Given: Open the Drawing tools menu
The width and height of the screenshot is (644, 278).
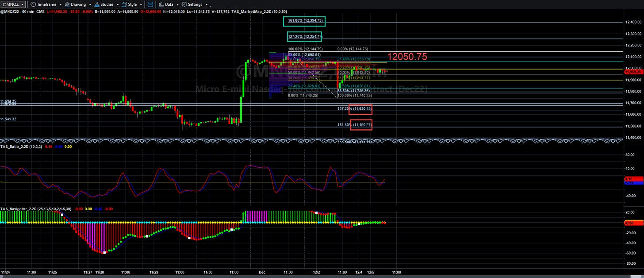Looking at the screenshot, I should (78, 4).
